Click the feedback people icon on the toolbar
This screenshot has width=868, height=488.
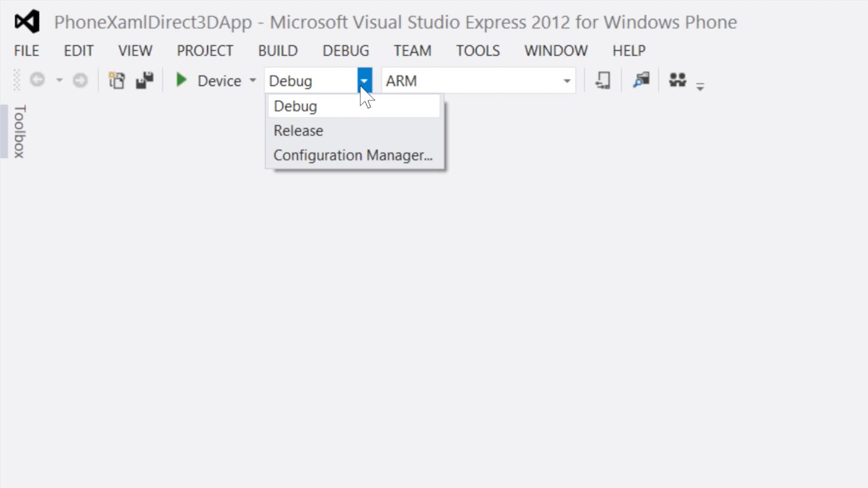(x=676, y=80)
